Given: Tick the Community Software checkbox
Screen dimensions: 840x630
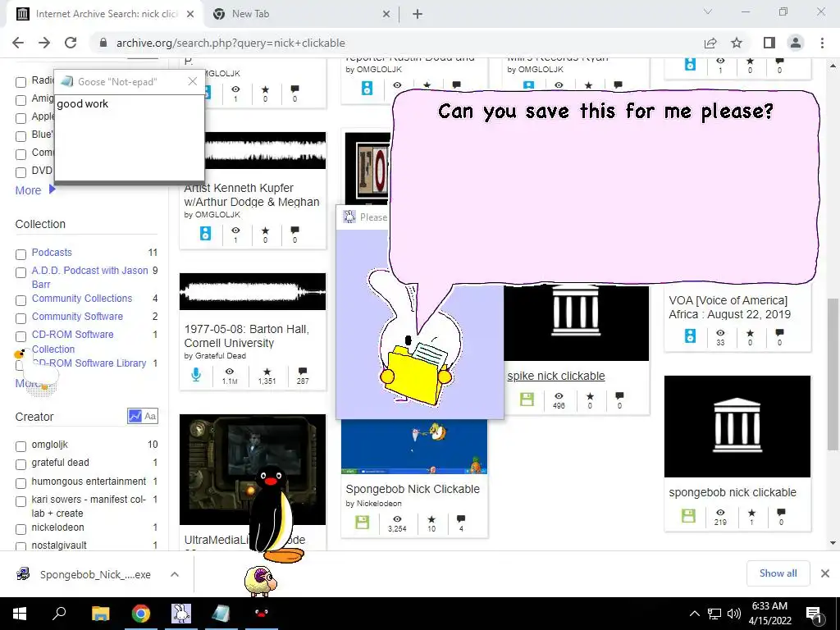Looking at the screenshot, I should coord(21,319).
